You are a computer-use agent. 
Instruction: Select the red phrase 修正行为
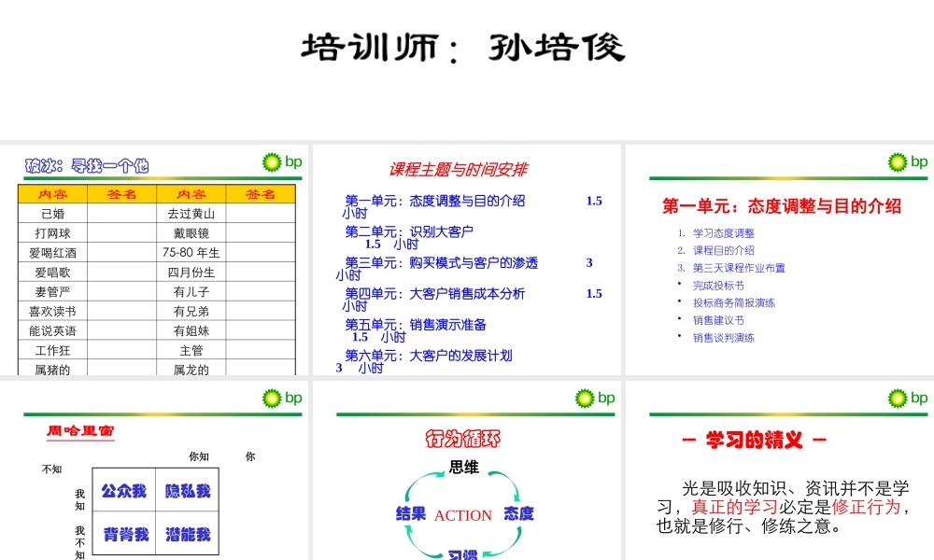866,507
